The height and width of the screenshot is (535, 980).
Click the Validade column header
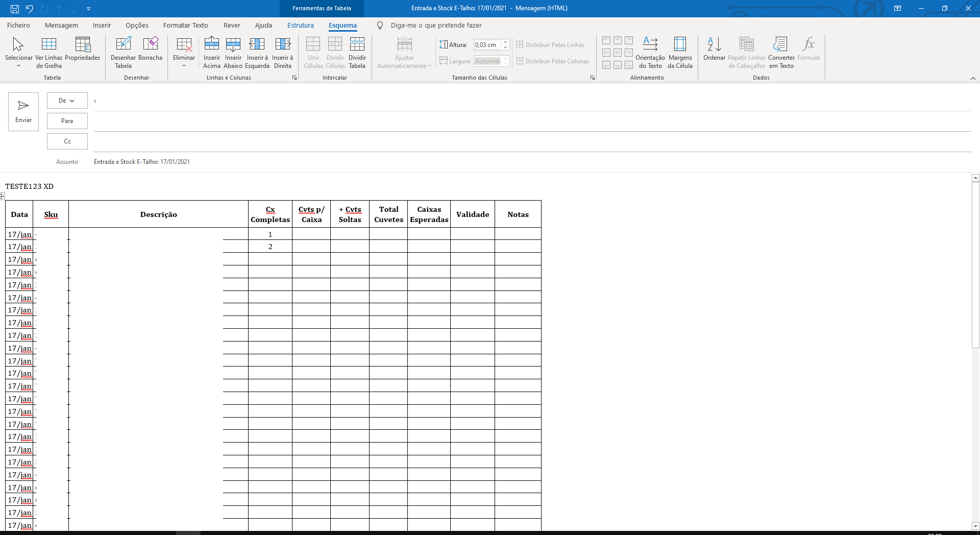[x=473, y=214]
